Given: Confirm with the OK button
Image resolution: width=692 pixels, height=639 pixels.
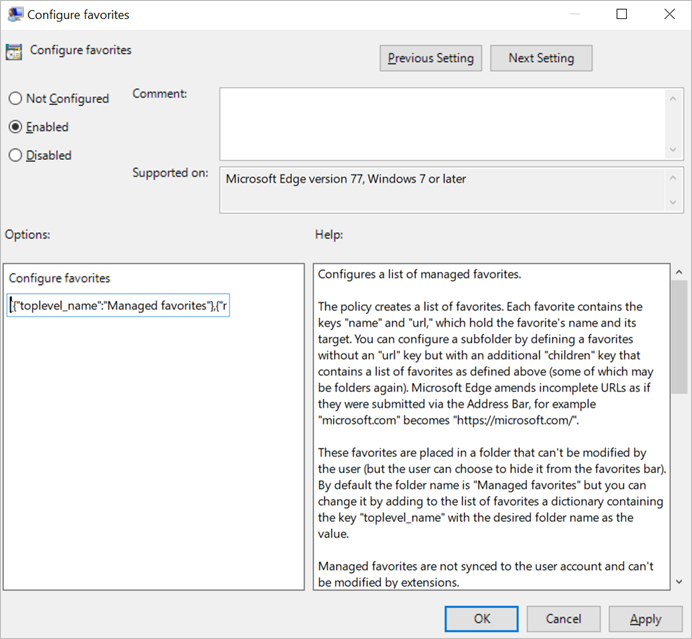Looking at the screenshot, I should tap(481, 619).
